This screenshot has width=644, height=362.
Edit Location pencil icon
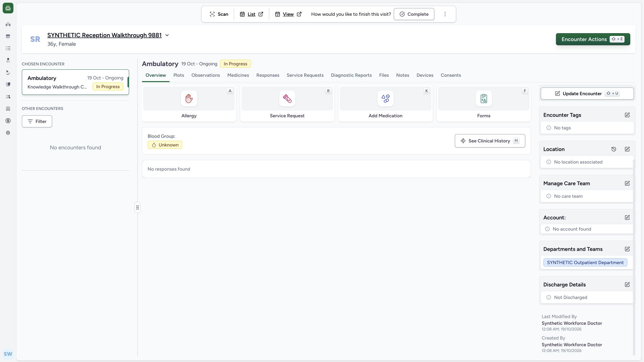[627, 149]
